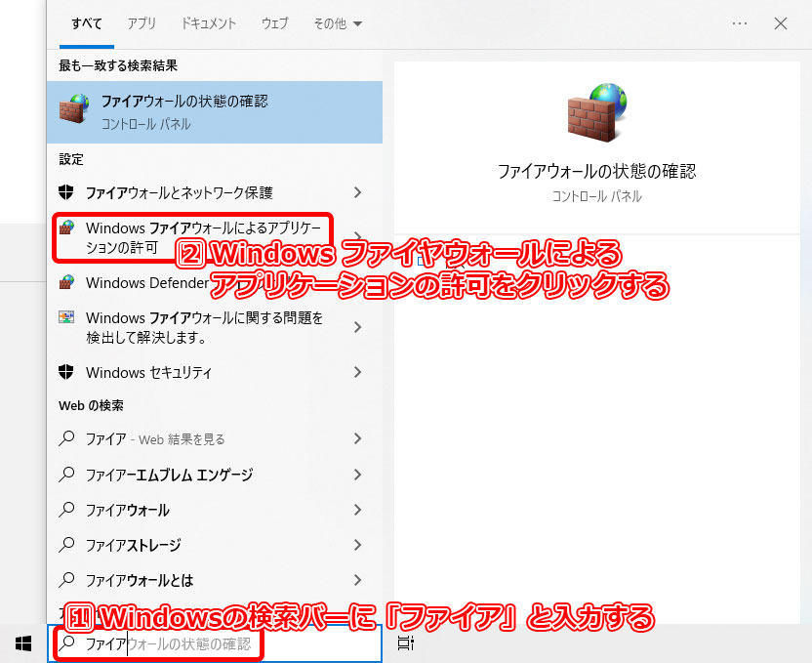Click the Windows Defender firewall icon
The width and height of the screenshot is (812, 663).
[66, 282]
